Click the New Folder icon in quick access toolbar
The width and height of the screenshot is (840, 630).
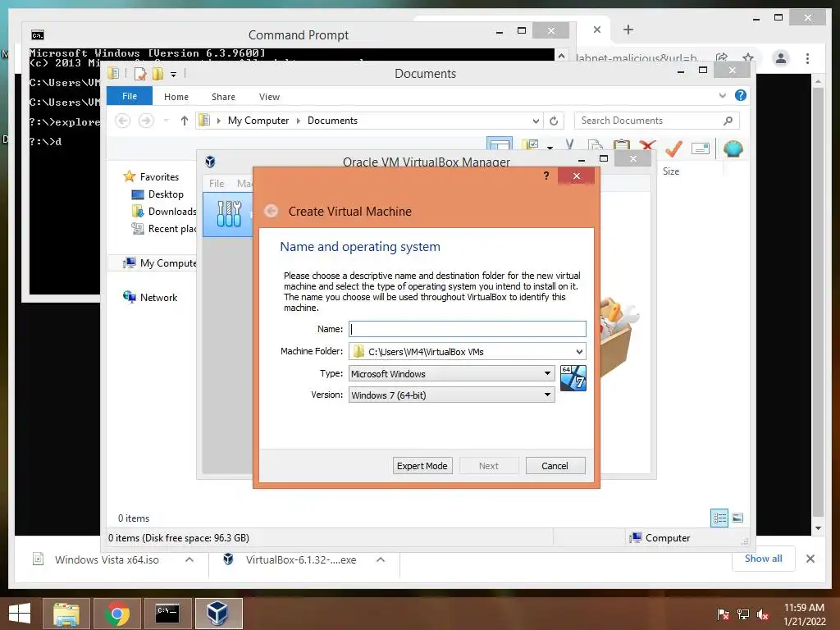pyautogui.click(x=157, y=73)
